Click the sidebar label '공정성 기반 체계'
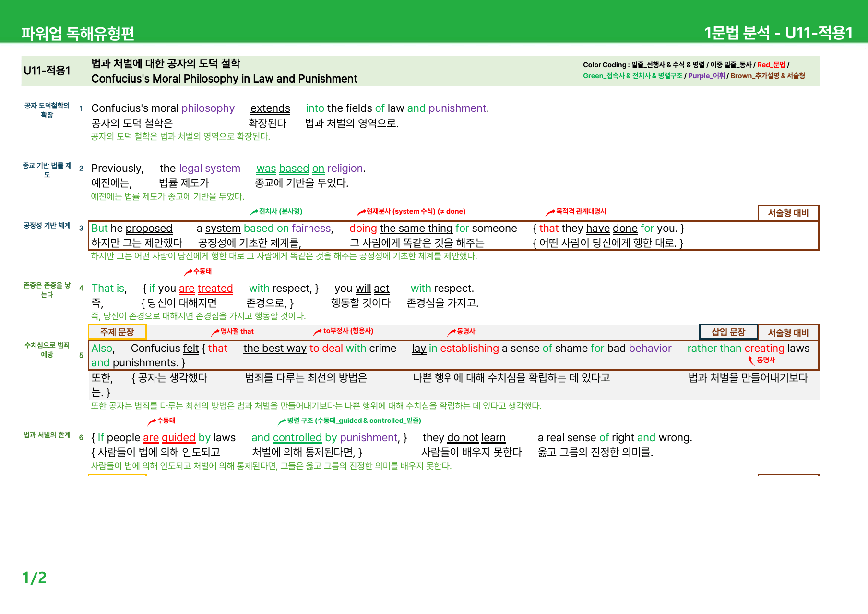The image size is (868, 614). coord(47,225)
